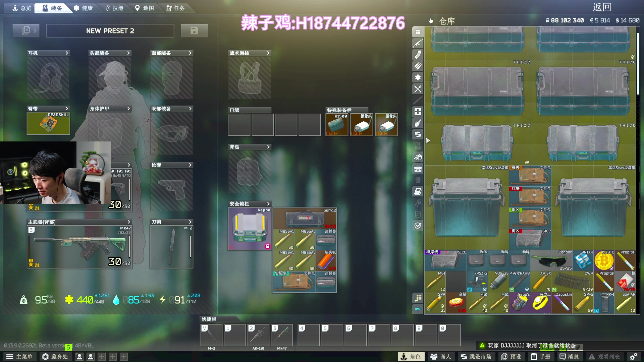Open the preset list dropdown next to NEW PRESET 2
Viewport: 644px width, 362px height.
(x=26, y=31)
